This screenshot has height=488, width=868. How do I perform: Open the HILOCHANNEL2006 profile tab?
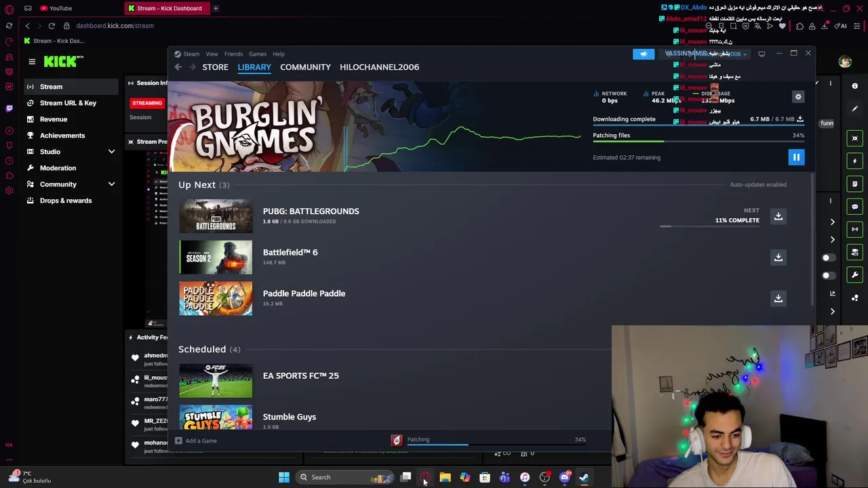[x=379, y=67]
